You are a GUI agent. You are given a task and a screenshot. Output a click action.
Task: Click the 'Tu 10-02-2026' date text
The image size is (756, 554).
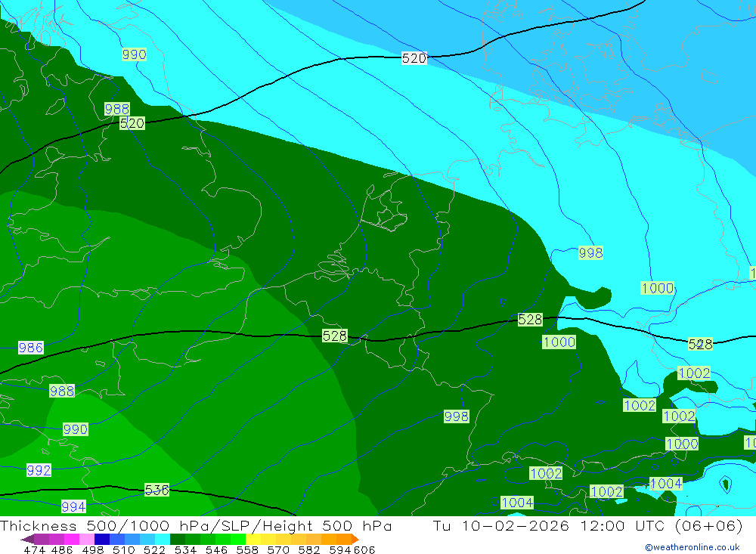click(x=501, y=525)
